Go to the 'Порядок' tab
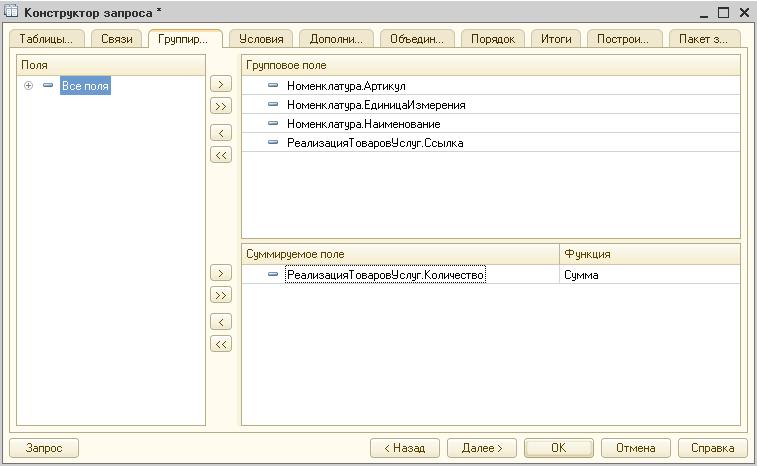This screenshot has width=757, height=466. (492, 39)
